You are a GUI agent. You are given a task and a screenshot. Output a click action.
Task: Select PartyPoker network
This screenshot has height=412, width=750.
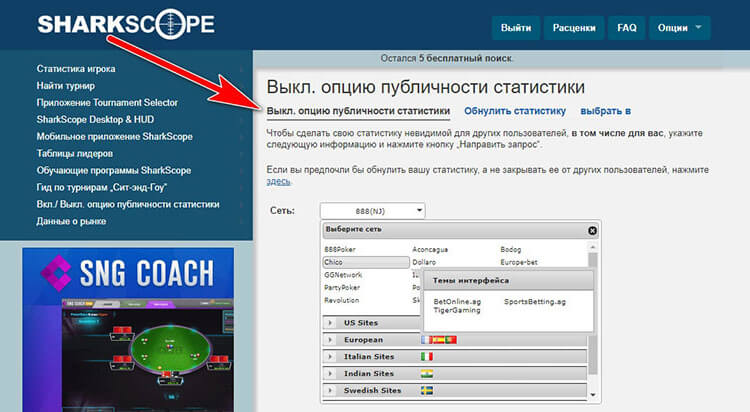click(342, 288)
